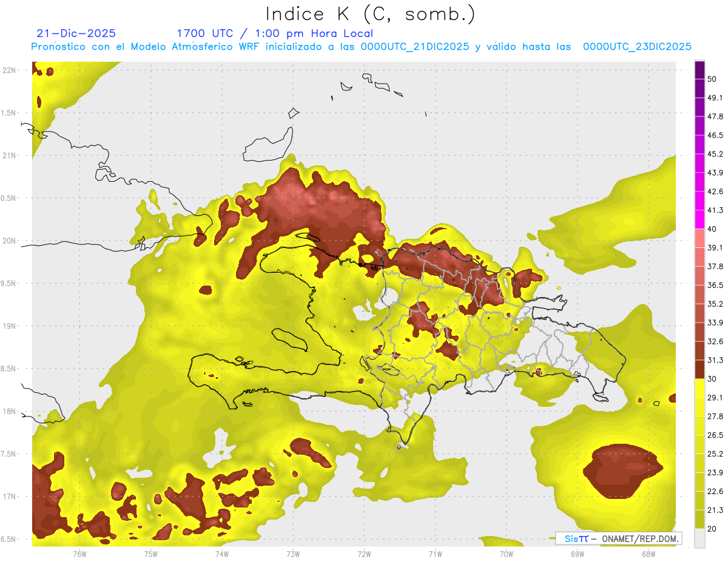Viewport: 728px width, 562px height.
Task: Click the '71W' longitude label
Action: point(435,554)
